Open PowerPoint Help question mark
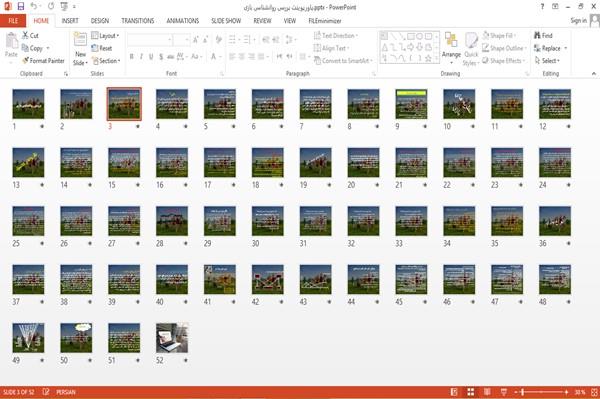 542,7
